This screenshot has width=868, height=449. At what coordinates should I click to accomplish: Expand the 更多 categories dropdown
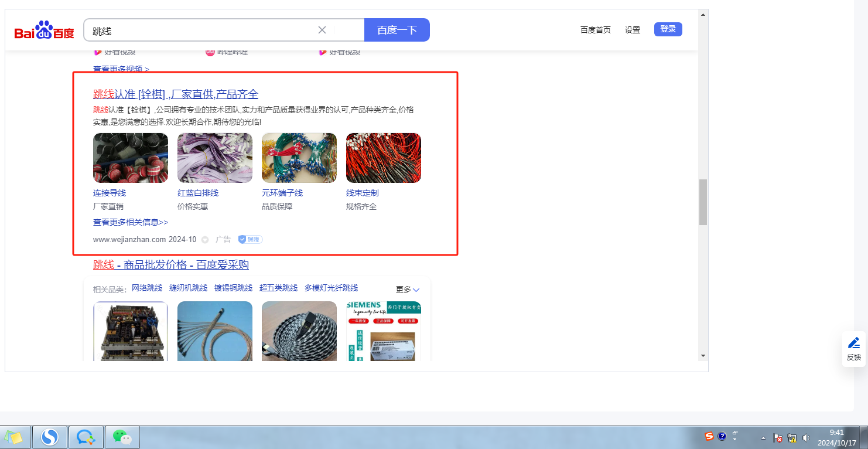click(x=408, y=290)
